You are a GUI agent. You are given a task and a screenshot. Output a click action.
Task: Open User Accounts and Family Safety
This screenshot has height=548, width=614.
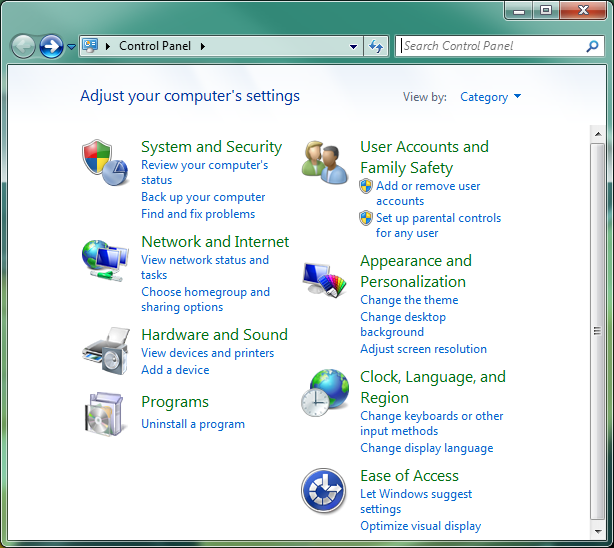(424, 157)
